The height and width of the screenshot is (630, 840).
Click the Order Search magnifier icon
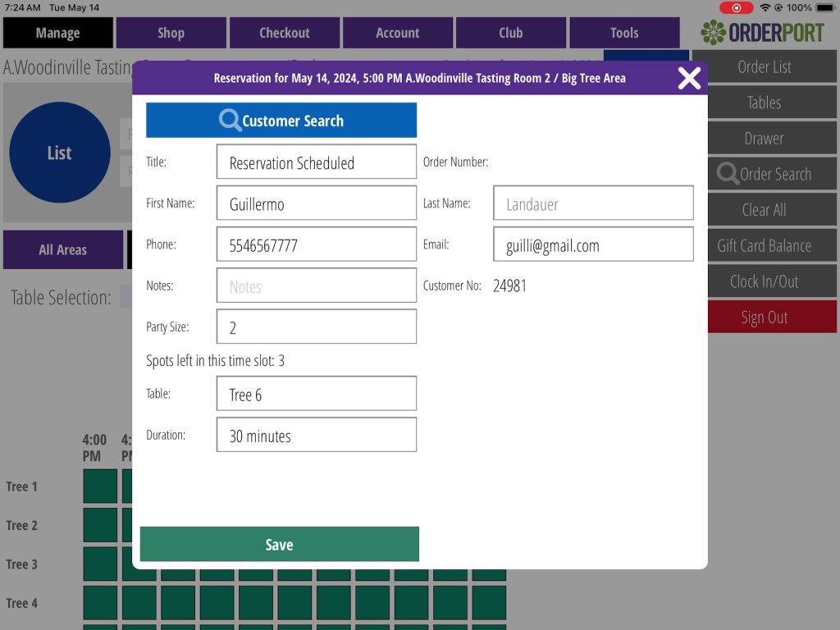(728, 174)
